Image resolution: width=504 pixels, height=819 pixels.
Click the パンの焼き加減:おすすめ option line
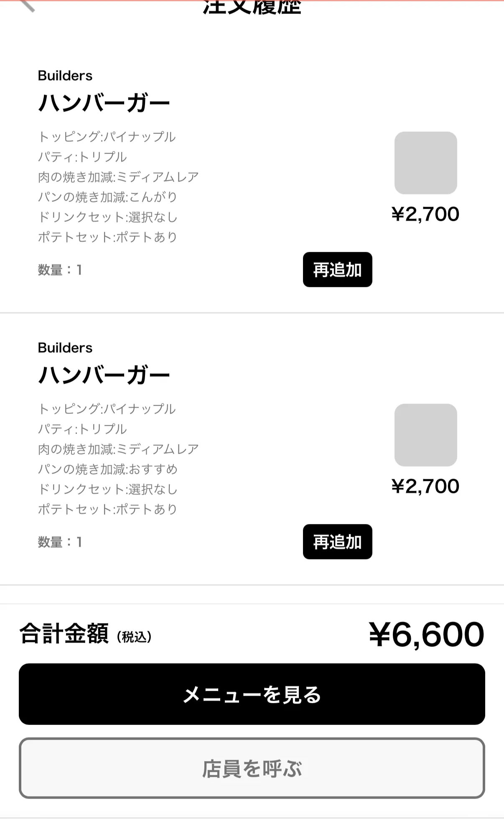(x=107, y=469)
